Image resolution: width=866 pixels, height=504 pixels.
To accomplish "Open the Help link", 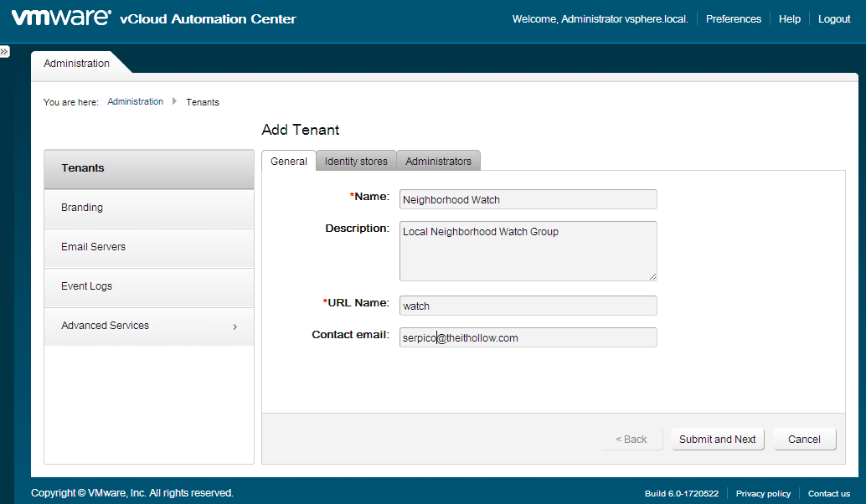I will click(789, 19).
